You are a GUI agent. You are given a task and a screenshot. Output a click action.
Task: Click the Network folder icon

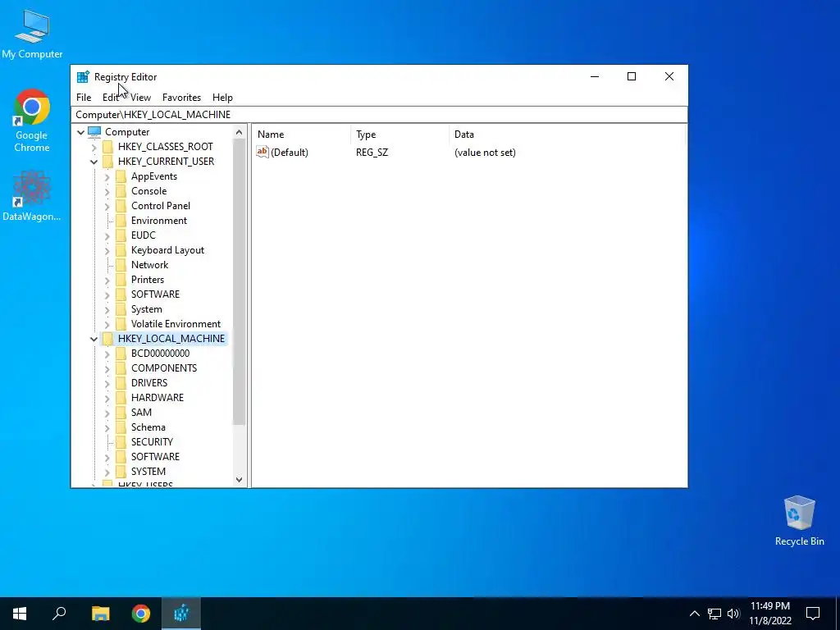(121, 265)
